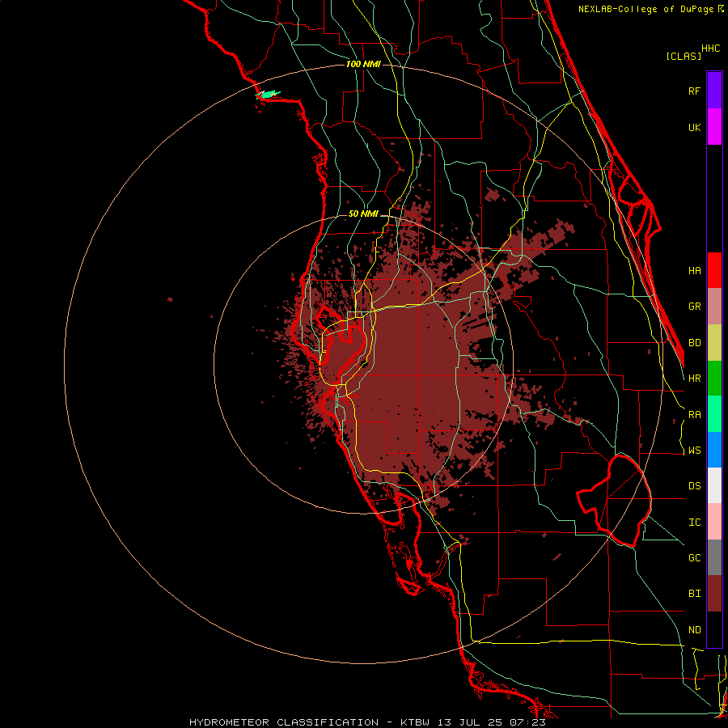
Task: Click the ND legend label
Action: click(x=694, y=630)
